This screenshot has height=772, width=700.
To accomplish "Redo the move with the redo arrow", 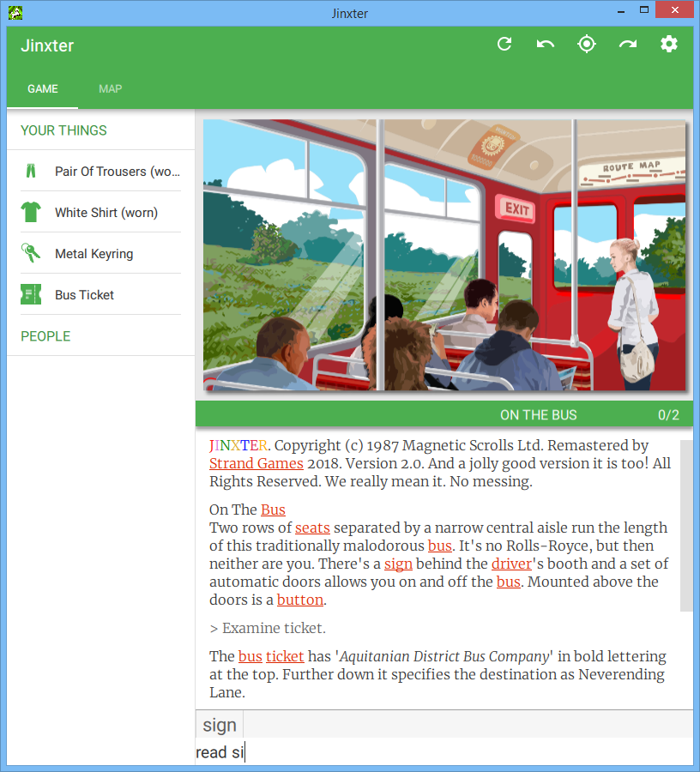I will point(628,45).
